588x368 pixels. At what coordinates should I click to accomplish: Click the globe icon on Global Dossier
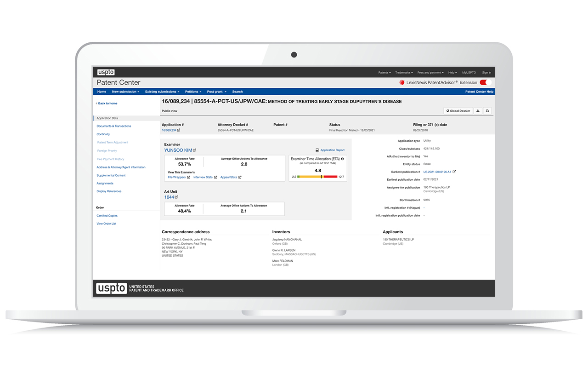pos(447,110)
